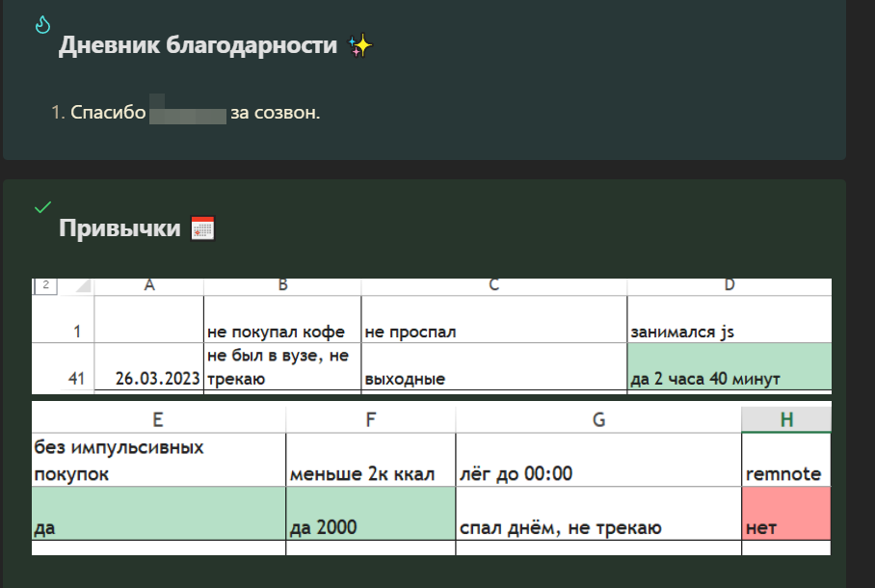Click the sparkles emoji beside Дневник благодарности
Image resolution: width=875 pixels, height=588 pixels.
point(360,46)
